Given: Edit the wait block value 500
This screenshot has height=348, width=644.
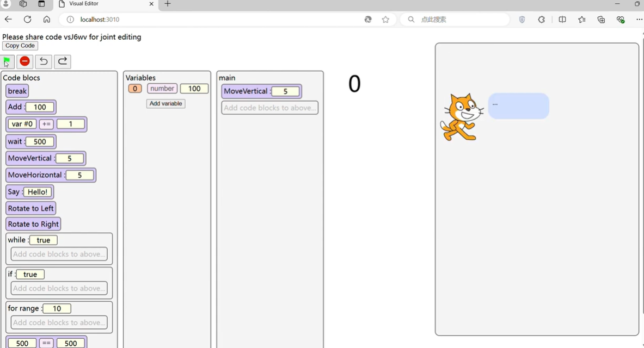Looking at the screenshot, I should (40, 141).
